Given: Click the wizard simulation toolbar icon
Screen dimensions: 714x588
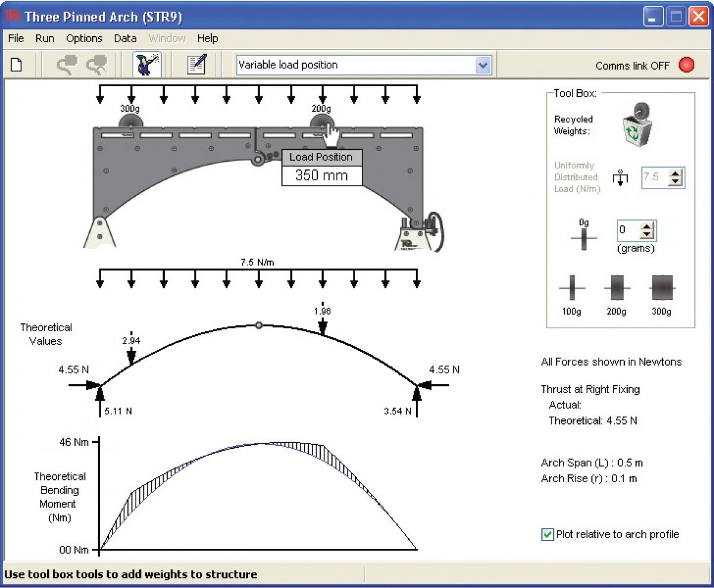Looking at the screenshot, I should [147, 64].
